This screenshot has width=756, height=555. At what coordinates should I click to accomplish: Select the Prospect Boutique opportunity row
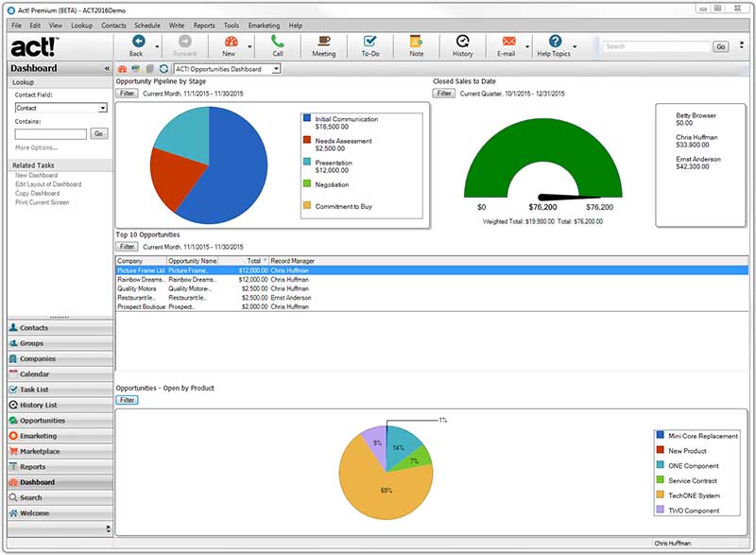pos(432,306)
